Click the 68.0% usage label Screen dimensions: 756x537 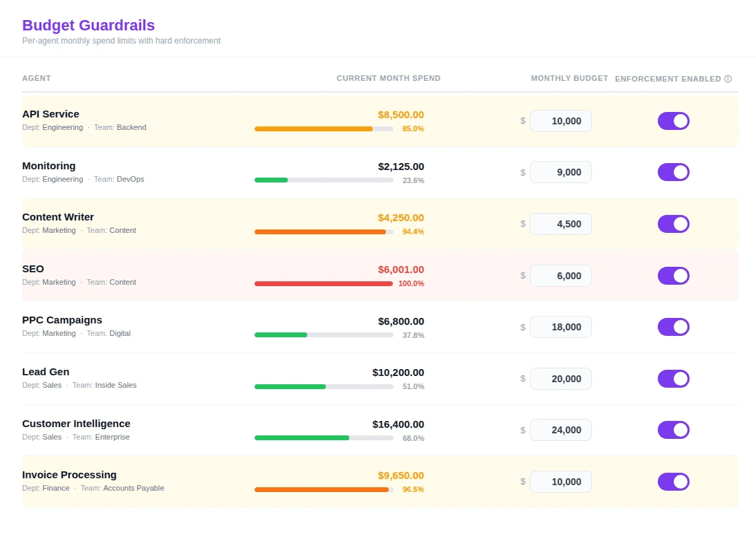tap(413, 439)
